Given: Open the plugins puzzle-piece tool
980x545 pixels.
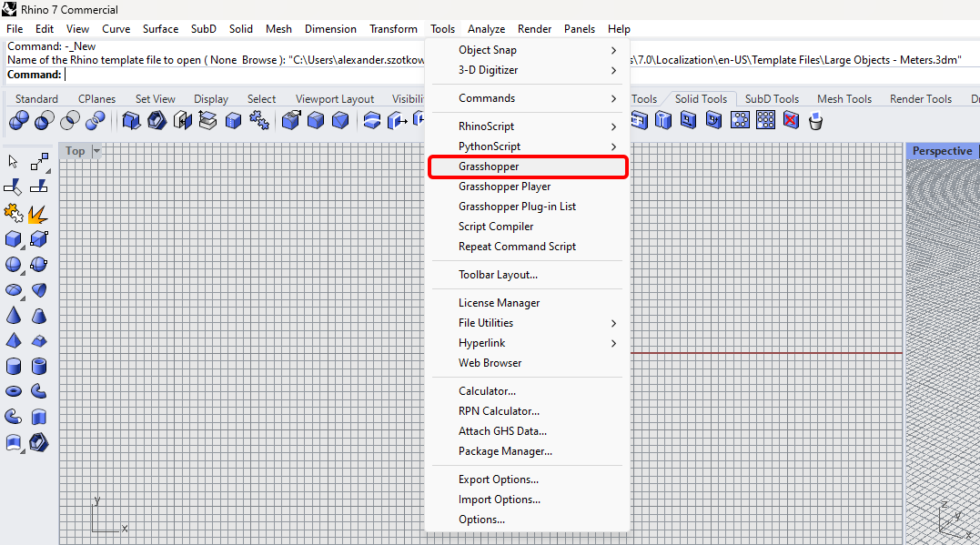Looking at the screenshot, I should pos(13,214).
